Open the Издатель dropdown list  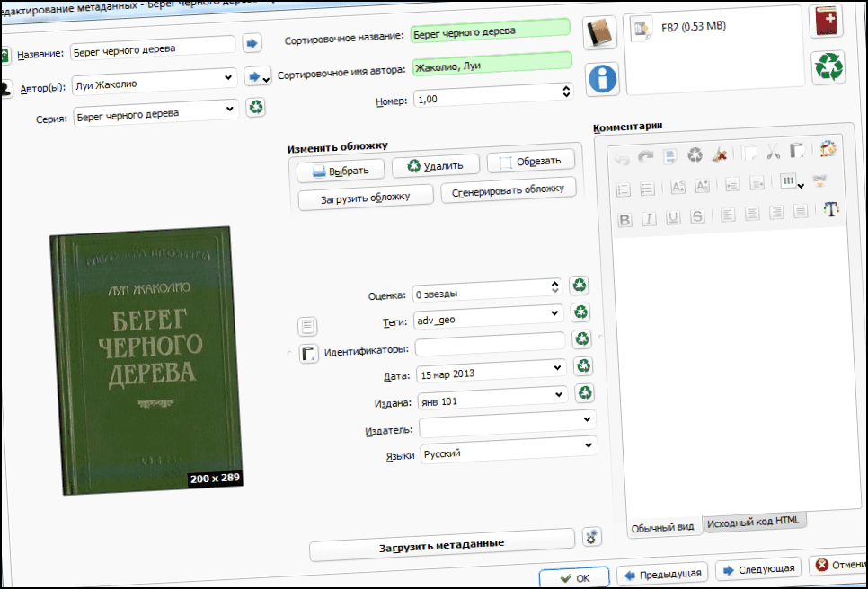(588, 418)
